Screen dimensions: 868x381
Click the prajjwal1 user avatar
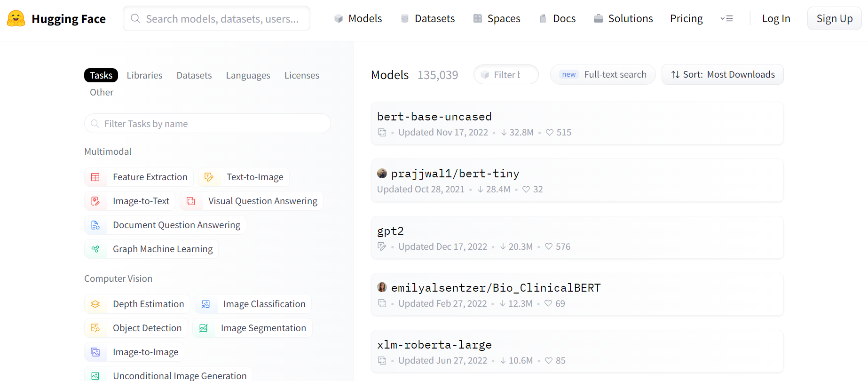382,173
